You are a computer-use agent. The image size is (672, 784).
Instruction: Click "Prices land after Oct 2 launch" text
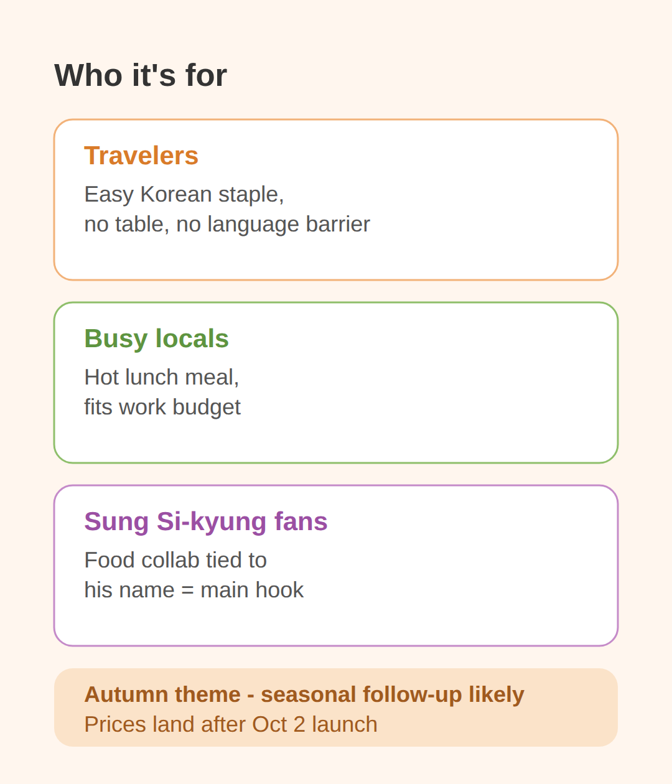point(231,724)
